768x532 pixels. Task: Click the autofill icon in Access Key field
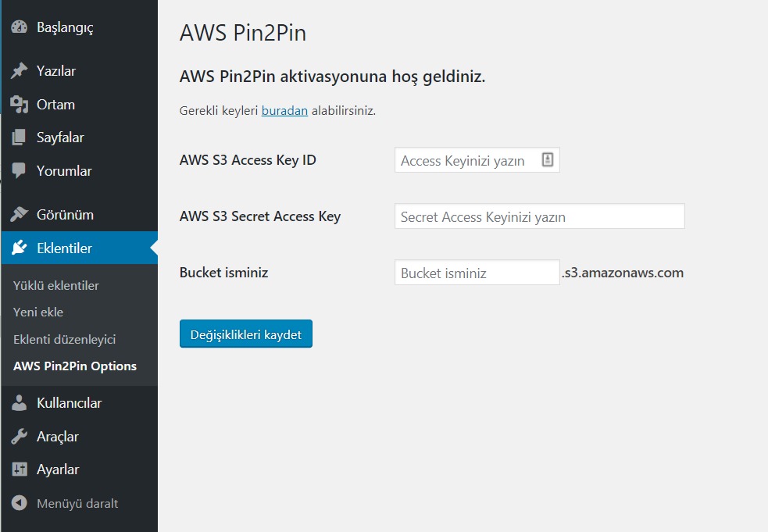point(547,159)
